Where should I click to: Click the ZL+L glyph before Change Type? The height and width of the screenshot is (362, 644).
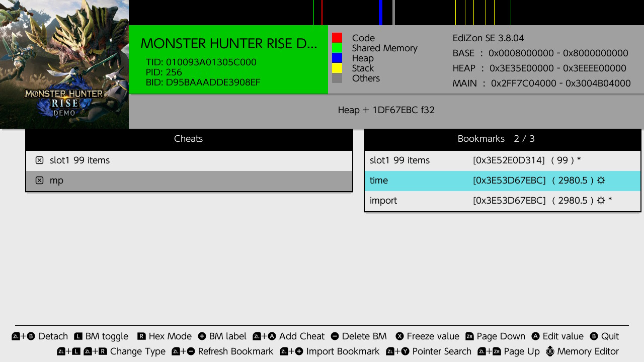pyautogui.click(x=69, y=351)
